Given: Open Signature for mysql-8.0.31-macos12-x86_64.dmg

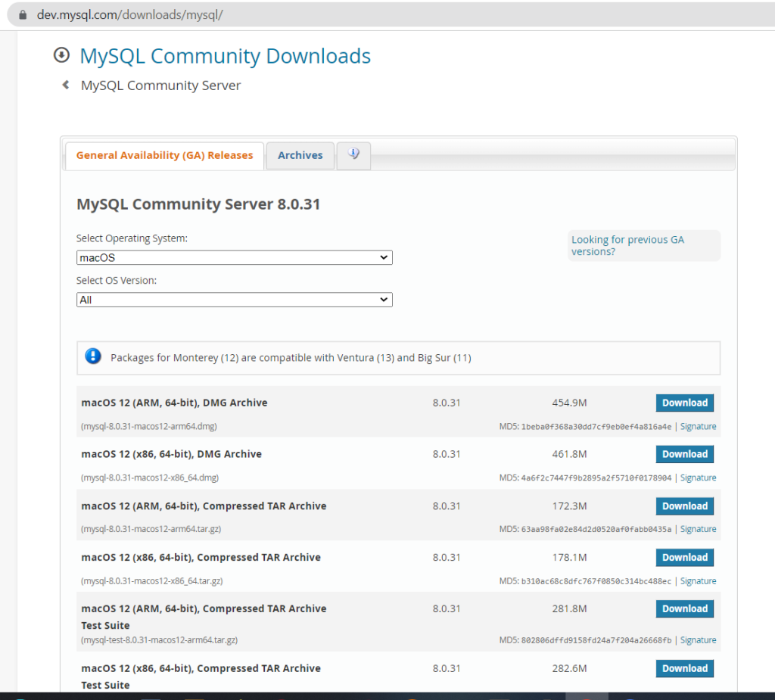Looking at the screenshot, I should (698, 478).
